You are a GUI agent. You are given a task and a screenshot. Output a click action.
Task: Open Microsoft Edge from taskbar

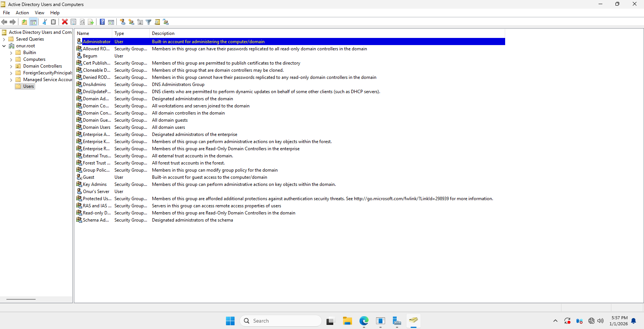(x=364, y=321)
